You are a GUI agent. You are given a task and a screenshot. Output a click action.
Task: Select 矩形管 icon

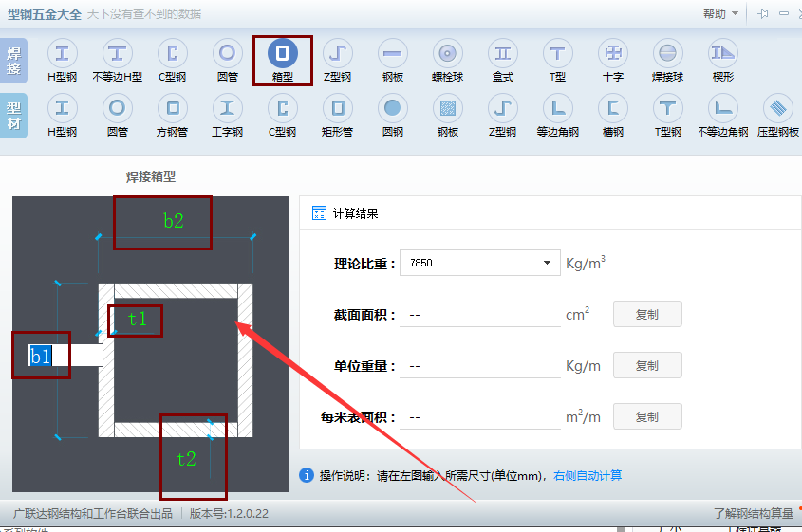[338, 108]
